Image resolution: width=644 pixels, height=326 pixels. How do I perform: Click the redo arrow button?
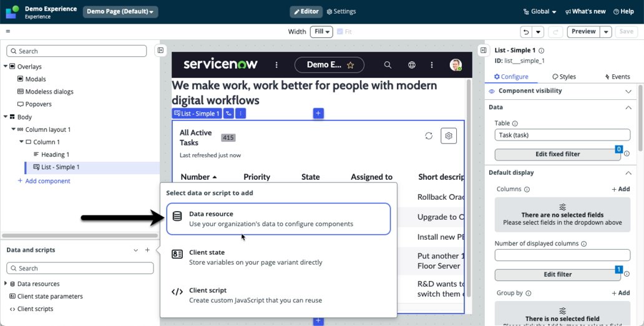(x=555, y=32)
